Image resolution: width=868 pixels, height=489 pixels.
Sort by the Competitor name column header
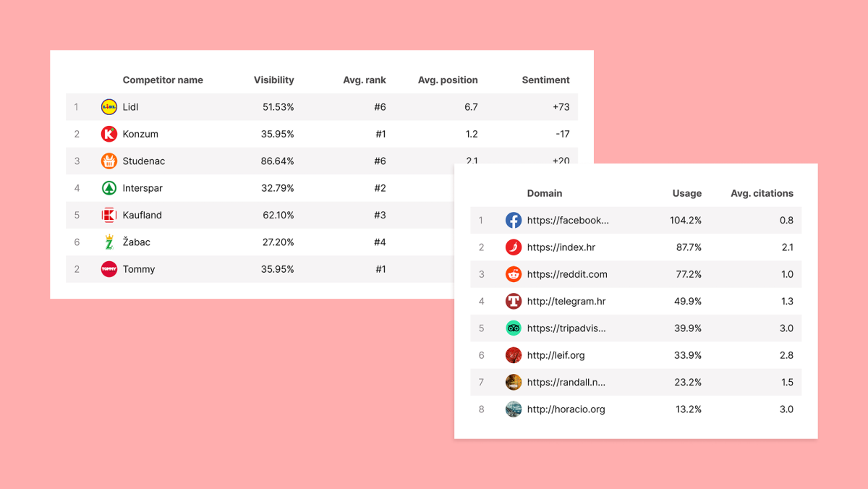pos(163,80)
